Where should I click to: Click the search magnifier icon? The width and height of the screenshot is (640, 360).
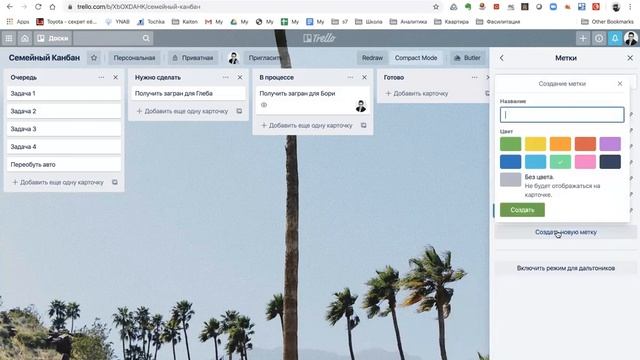click(x=146, y=38)
